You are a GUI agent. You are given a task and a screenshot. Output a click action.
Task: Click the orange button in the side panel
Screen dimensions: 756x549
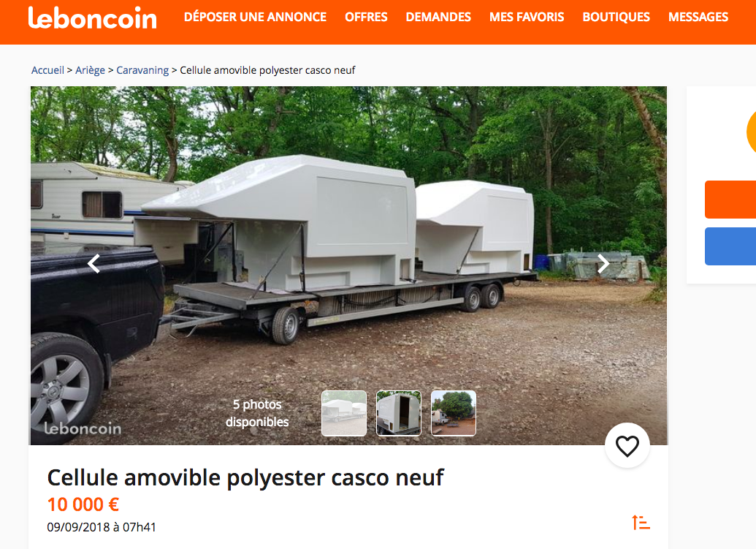(730, 200)
